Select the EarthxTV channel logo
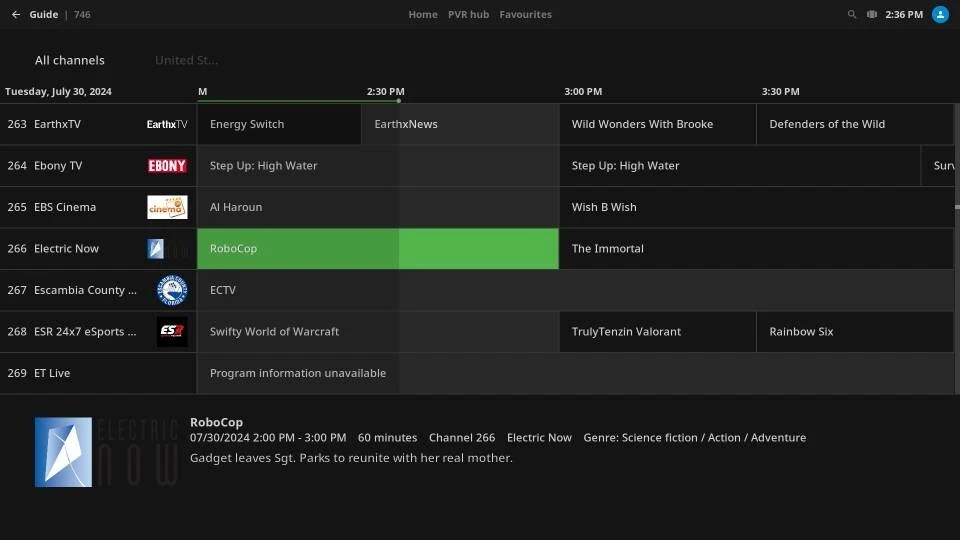This screenshot has height=540, width=960. [x=167, y=125]
